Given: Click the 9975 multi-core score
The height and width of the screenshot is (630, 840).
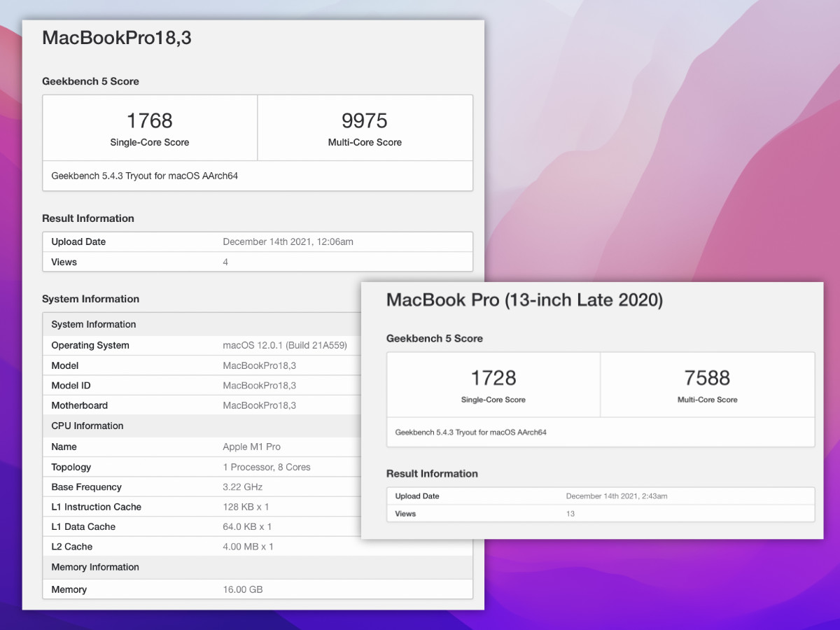Looking at the screenshot, I should coord(365,120).
